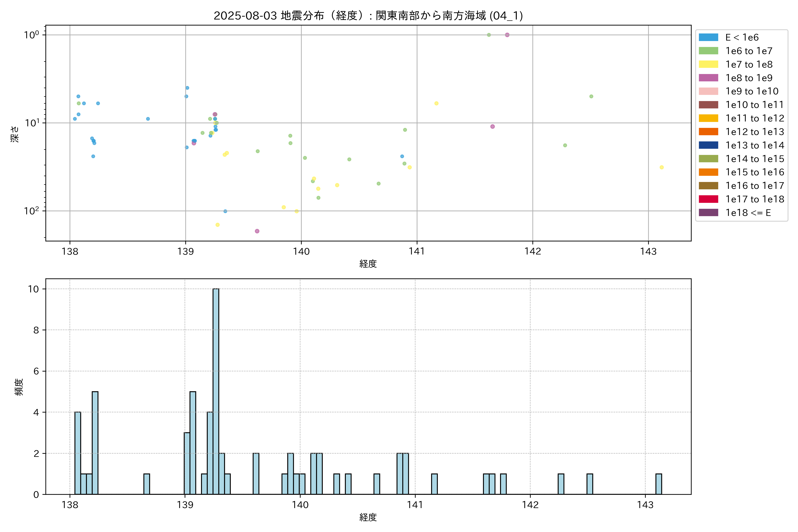
Task: Click the 経度 label under scatter plot
Action: click(368, 264)
